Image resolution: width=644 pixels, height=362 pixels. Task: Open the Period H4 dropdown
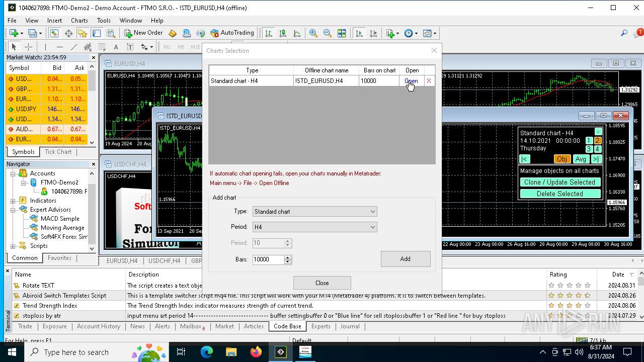click(315, 227)
